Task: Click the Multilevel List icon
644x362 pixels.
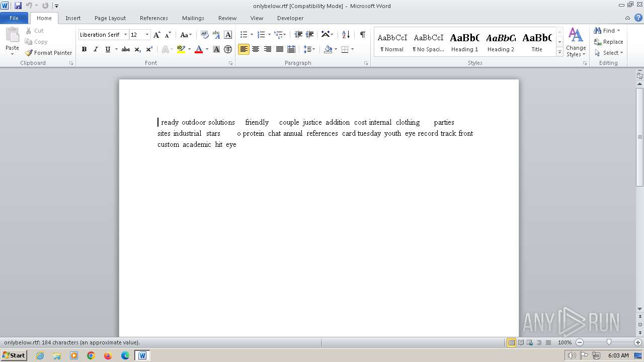Action: [278, 35]
